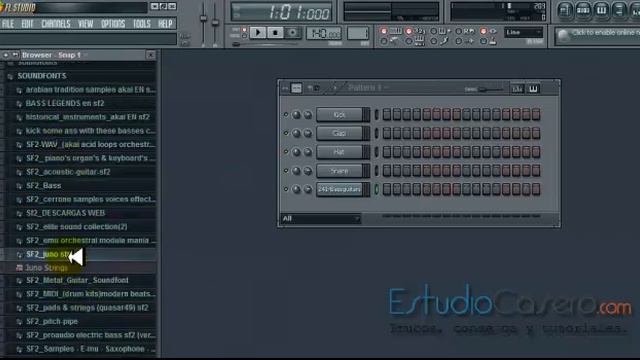The height and width of the screenshot is (360, 640).
Task: Stop playback with the Stop button
Action: pyautogui.click(x=275, y=33)
